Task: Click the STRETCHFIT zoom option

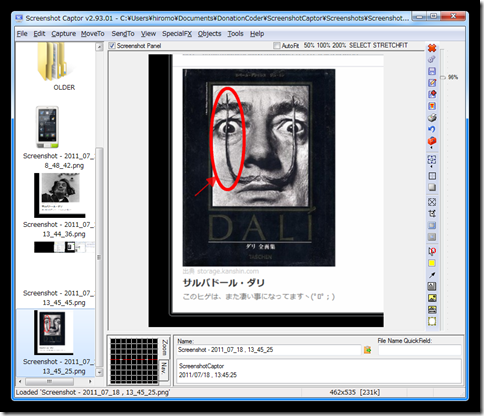Action: pyautogui.click(x=390, y=45)
